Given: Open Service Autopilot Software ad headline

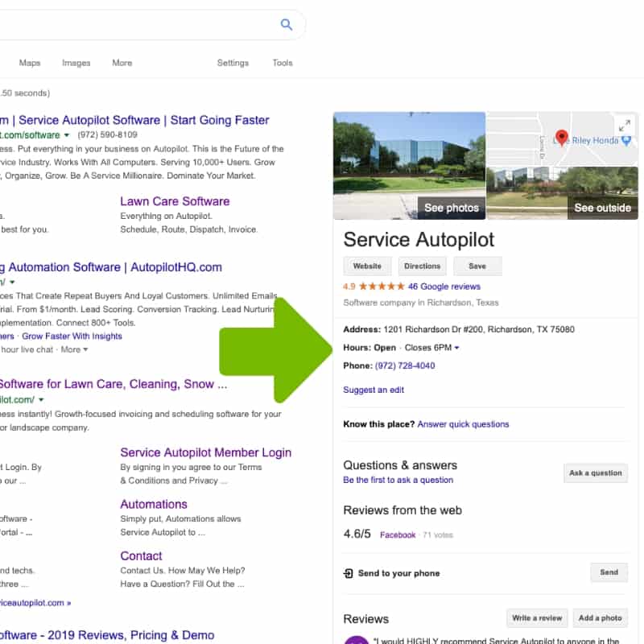Looking at the screenshot, I should click(134, 120).
